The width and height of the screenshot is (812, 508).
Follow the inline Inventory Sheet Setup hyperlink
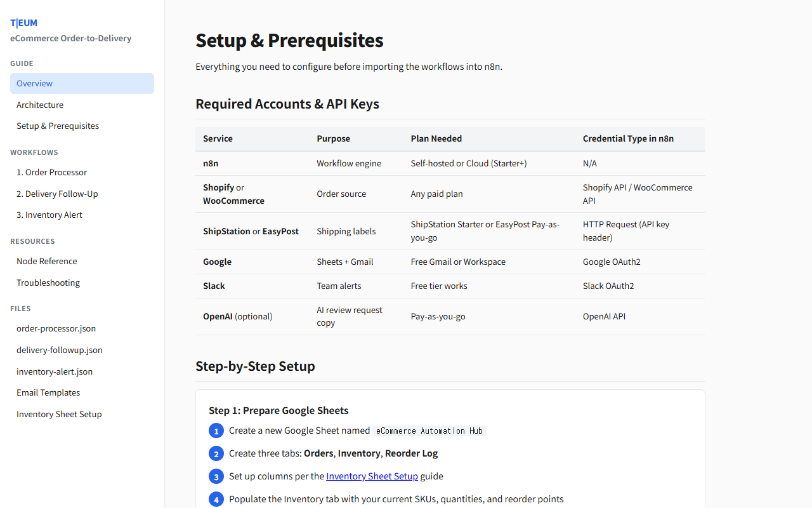pos(372,476)
